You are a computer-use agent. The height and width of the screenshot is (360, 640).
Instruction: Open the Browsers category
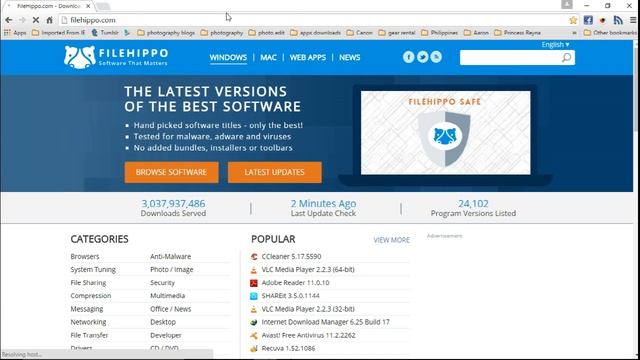point(85,256)
